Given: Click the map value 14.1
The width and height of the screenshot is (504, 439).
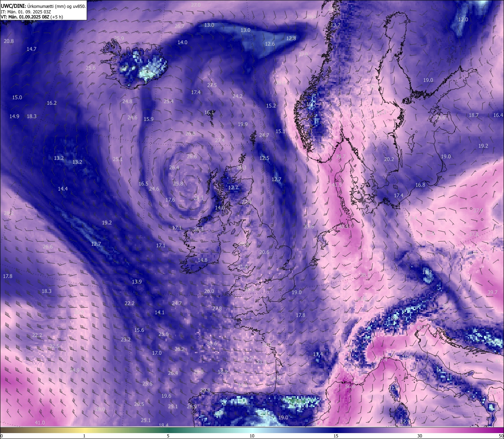Looking at the screenshot, I should click(x=159, y=312).
